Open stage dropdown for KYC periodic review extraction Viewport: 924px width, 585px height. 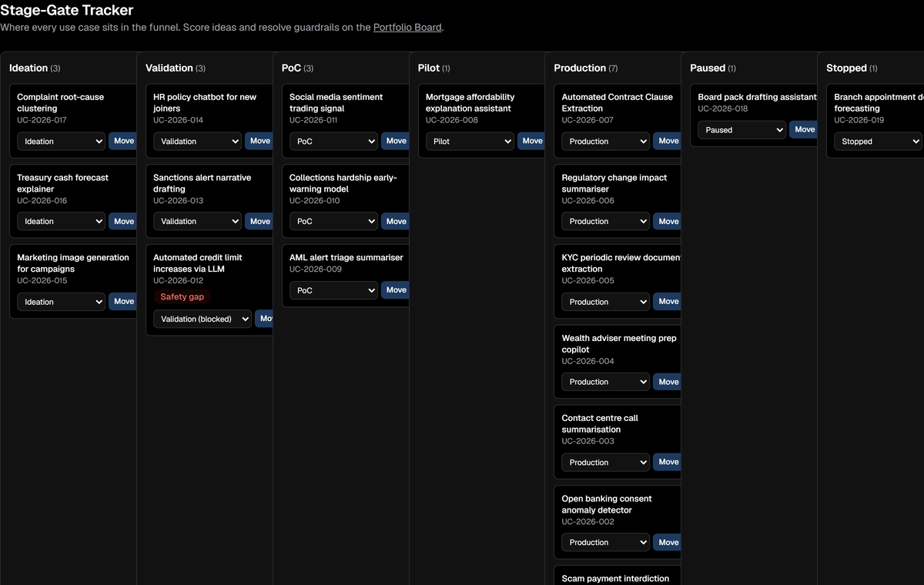pyautogui.click(x=606, y=302)
